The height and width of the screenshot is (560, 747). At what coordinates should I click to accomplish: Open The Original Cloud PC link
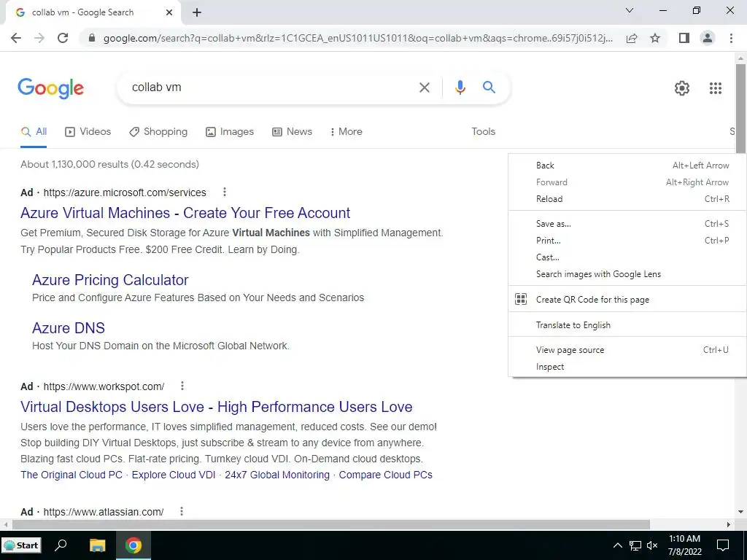(x=71, y=475)
